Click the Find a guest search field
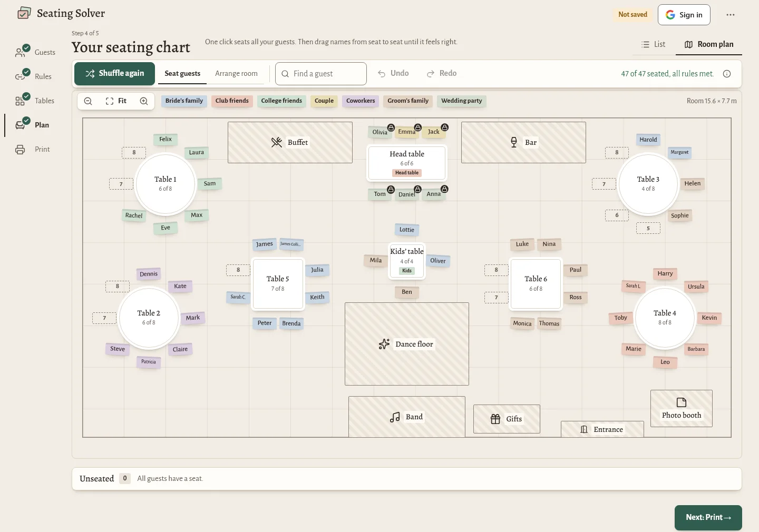The image size is (759, 532). (x=321, y=74)
